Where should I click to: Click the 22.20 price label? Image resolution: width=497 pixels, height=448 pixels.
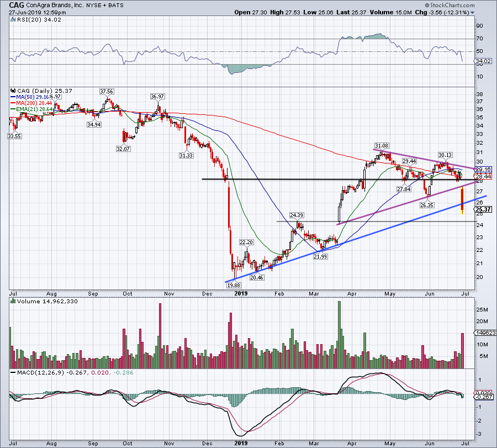coord(246,243)
